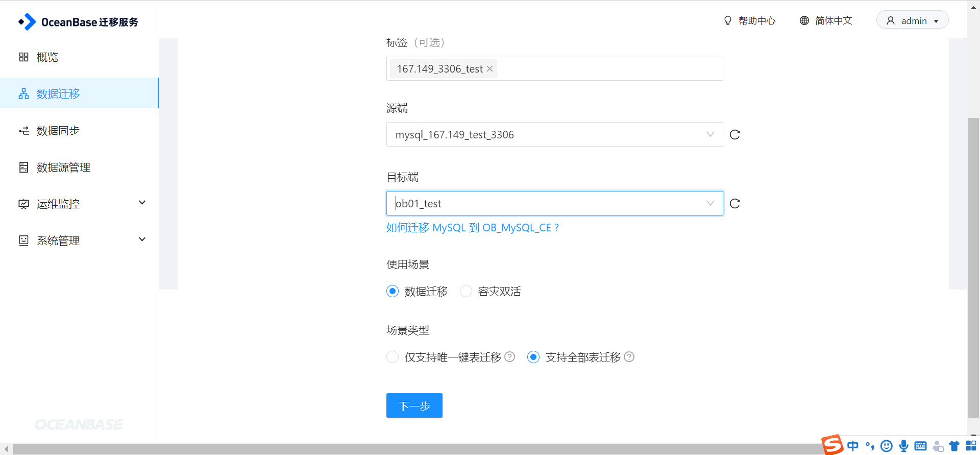This screenshot has width=980, height=455.
Task: Remove the 167.149_3306_test tag
Action: coord(489,68)
